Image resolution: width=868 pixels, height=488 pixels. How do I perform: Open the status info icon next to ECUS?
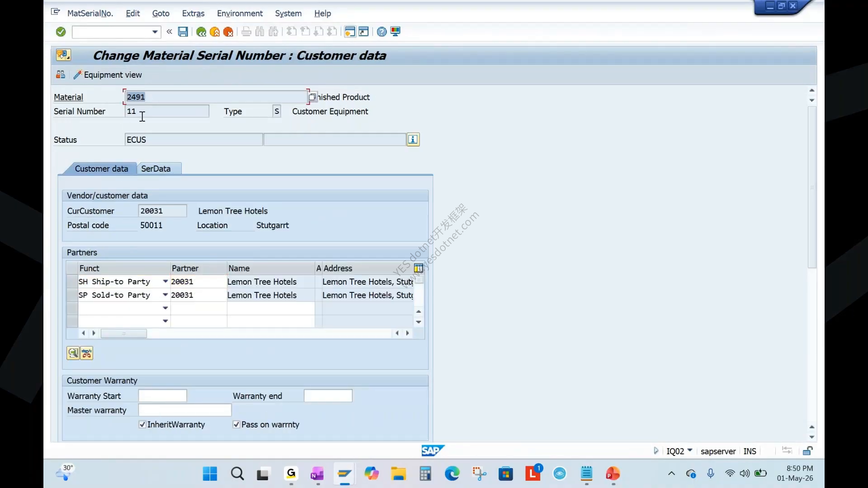pos(413,140)
